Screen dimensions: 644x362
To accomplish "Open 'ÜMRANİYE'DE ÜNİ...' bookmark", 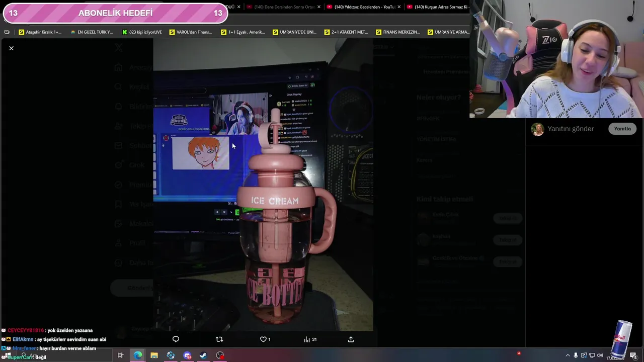I will click(294, 32).
